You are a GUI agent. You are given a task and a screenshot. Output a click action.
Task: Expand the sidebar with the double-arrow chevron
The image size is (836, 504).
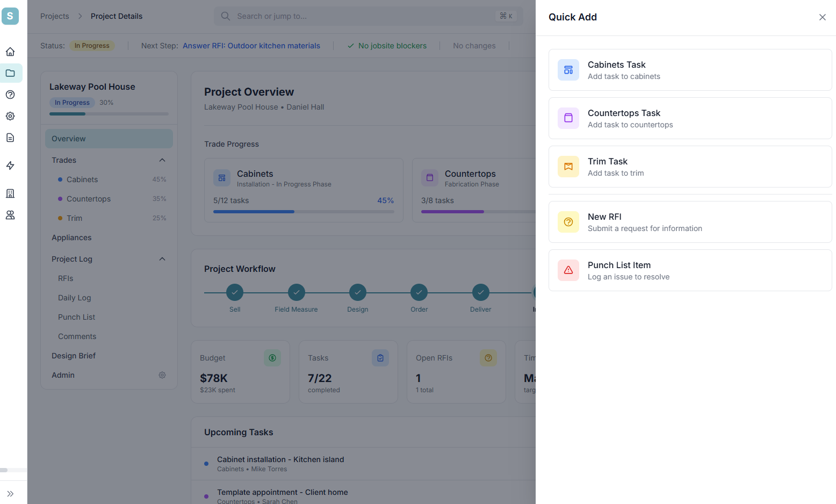click(x=10, y=493)
